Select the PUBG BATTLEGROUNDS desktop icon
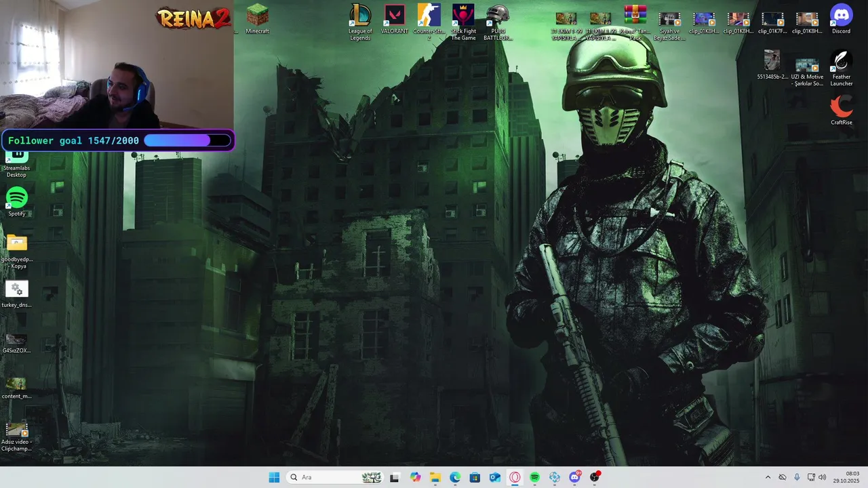 498,22
